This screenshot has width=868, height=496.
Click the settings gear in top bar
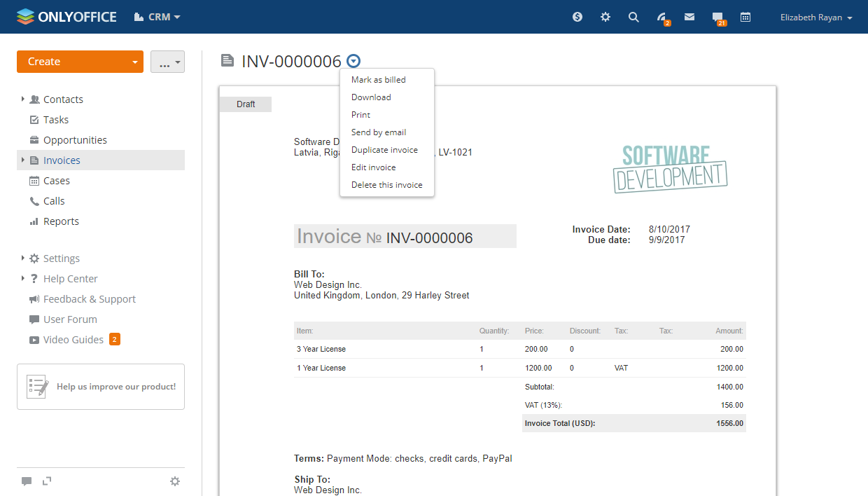click(x=605, y=17)
